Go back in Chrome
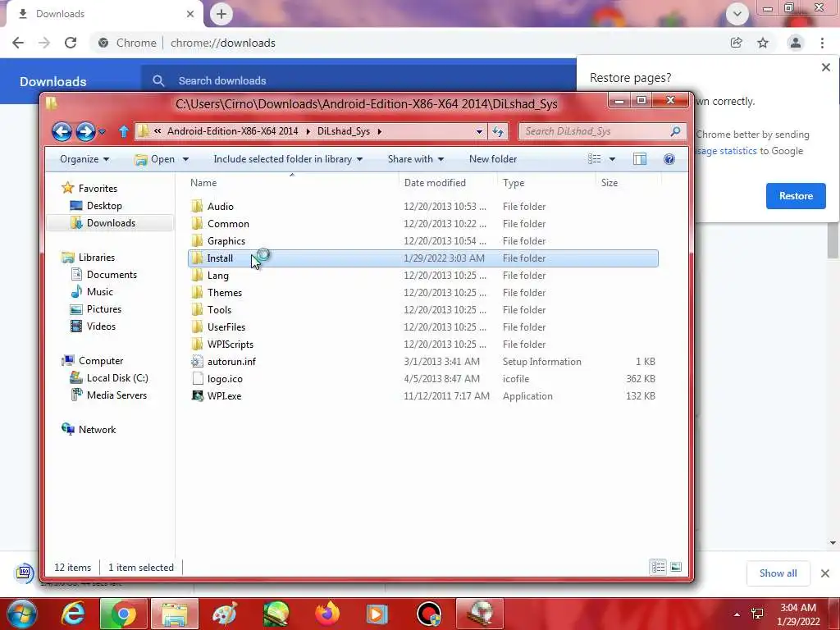The height and width of the screenshot is (630, 840). tap(18, 43)
